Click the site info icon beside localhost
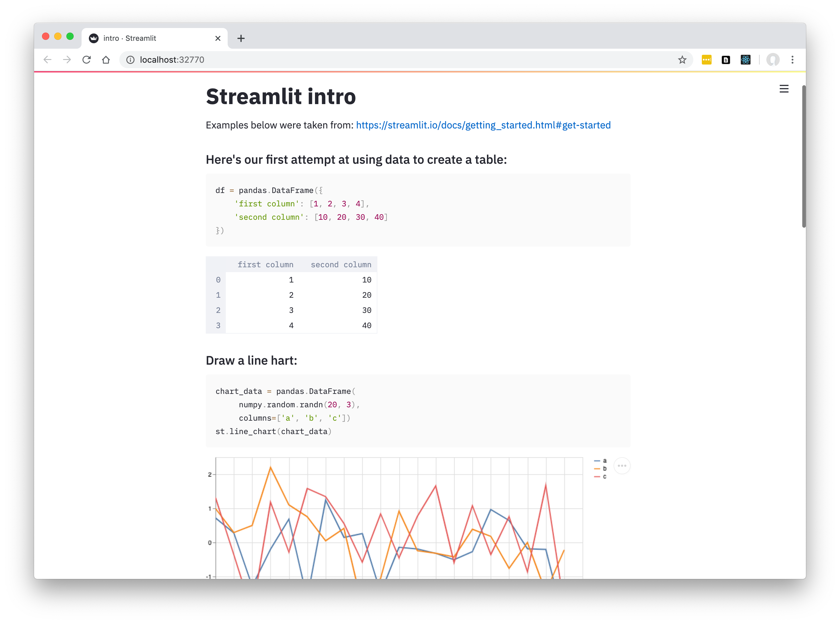Image resolution: width=840 pixels, height=624 pixels. click(x=130, y=60)
